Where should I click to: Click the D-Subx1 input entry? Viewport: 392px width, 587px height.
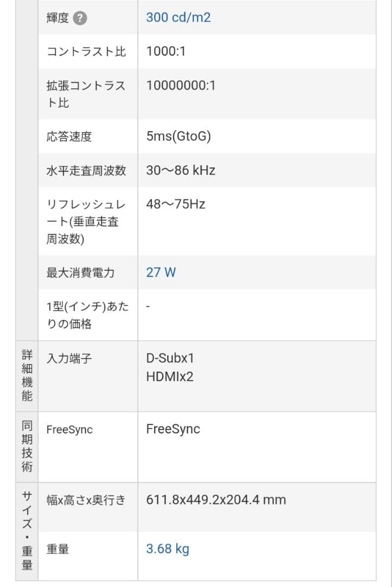pos(170,358)
